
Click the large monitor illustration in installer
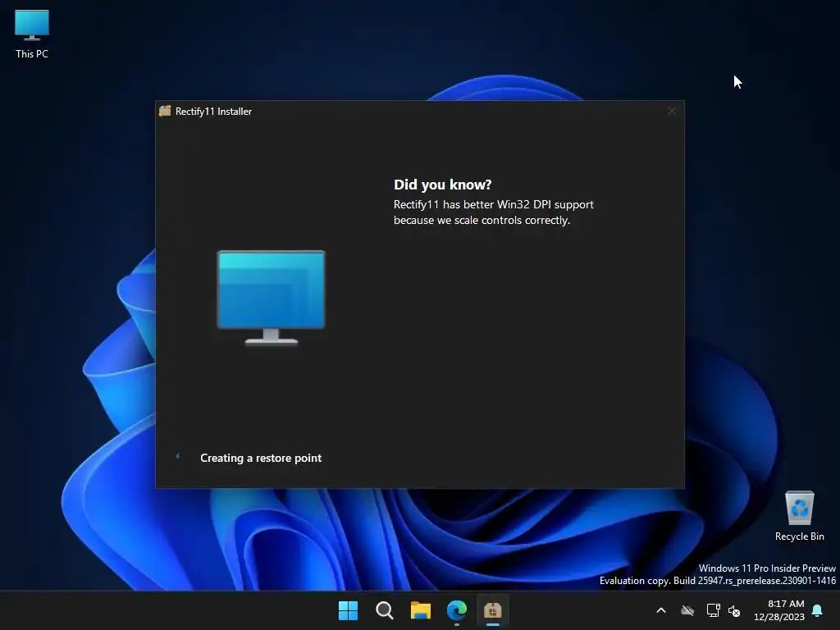point(271,298)
